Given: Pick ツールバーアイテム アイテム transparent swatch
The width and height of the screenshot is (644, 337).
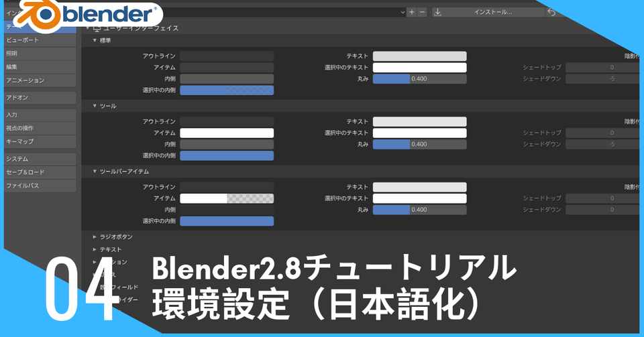Looking at the screenshot, I should coord(227,198).
